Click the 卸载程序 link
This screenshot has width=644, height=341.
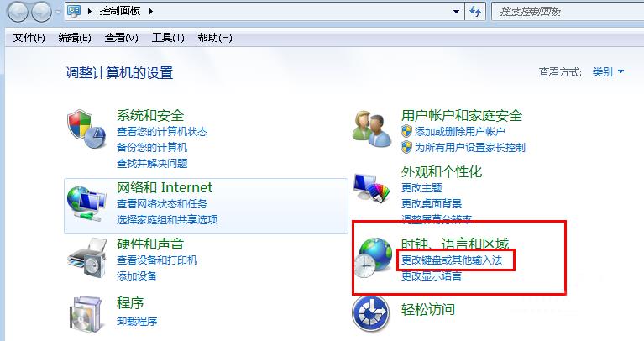click(x=137, y=322)
